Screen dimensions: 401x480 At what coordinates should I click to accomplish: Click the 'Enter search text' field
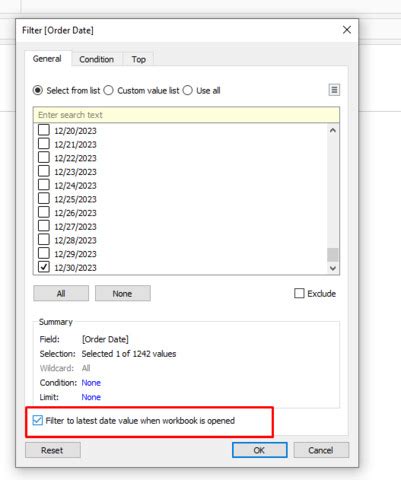pos(186,115)
